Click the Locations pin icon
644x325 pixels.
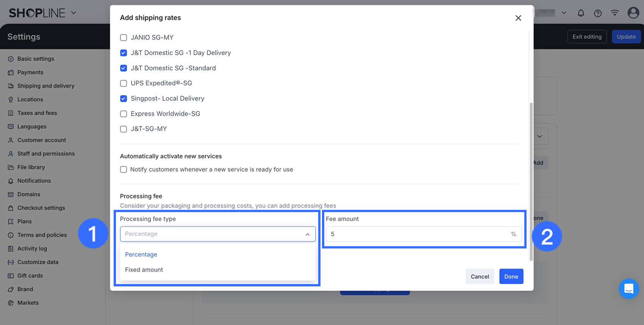pos(11,100)
